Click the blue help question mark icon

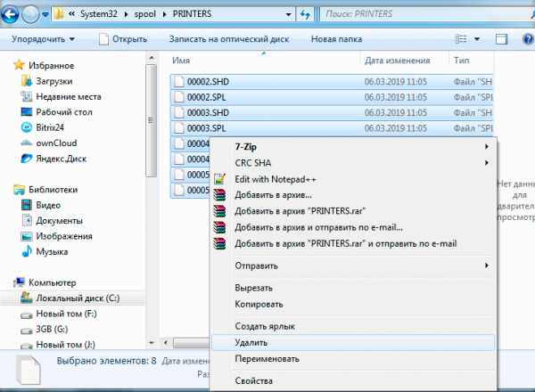pos(528,39)
